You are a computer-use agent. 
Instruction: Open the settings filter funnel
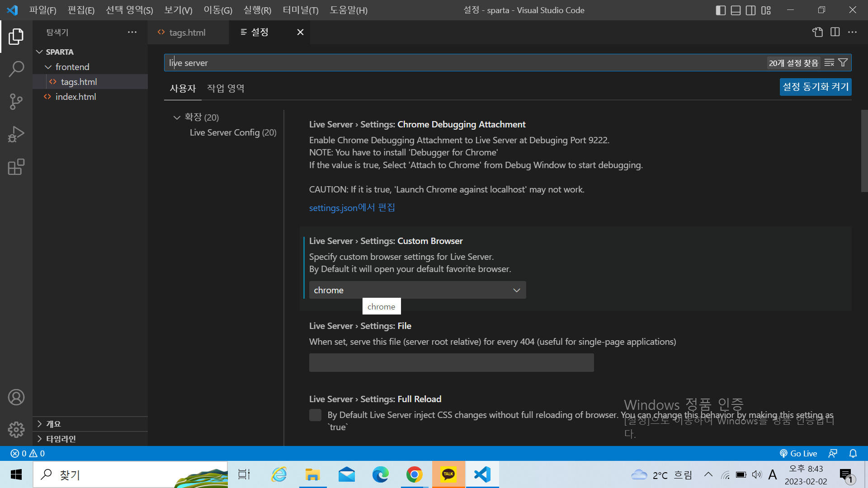(x=843, y=63)
